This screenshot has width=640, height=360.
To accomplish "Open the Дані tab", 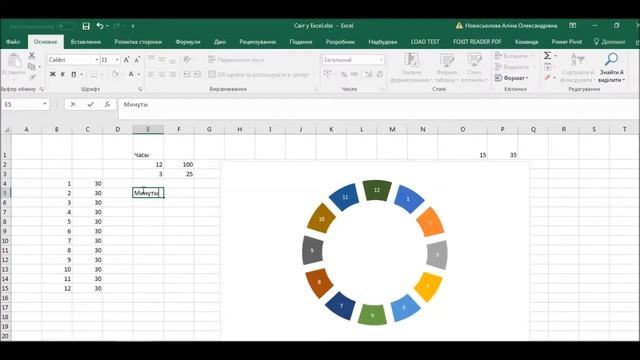I will coord(220,42).
